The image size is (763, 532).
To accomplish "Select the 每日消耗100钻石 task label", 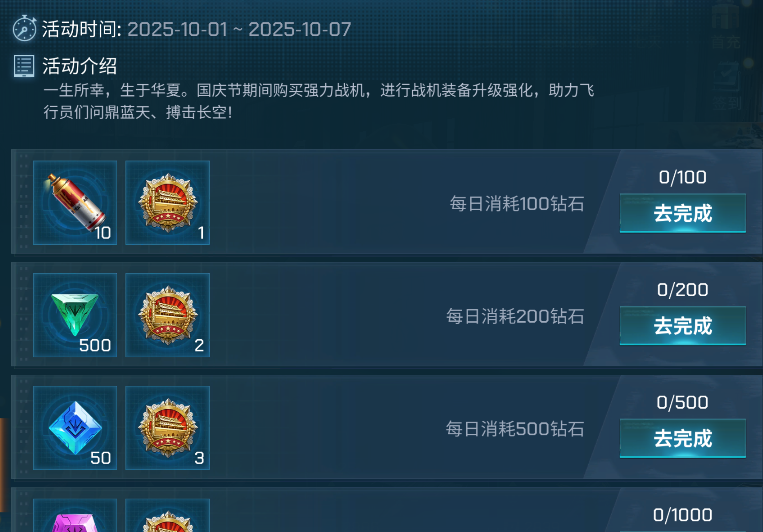I will point(517,203).
